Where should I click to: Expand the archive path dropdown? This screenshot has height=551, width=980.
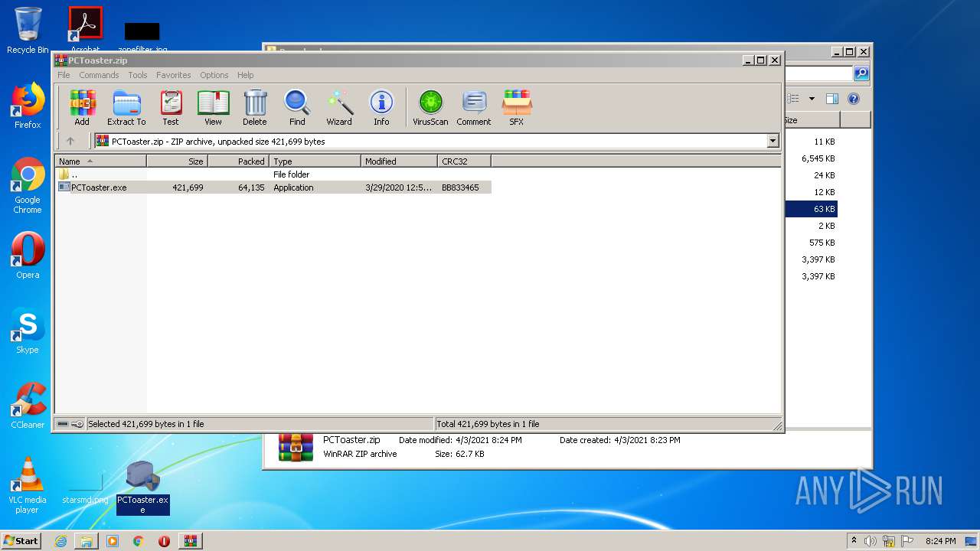pos(773,141)
